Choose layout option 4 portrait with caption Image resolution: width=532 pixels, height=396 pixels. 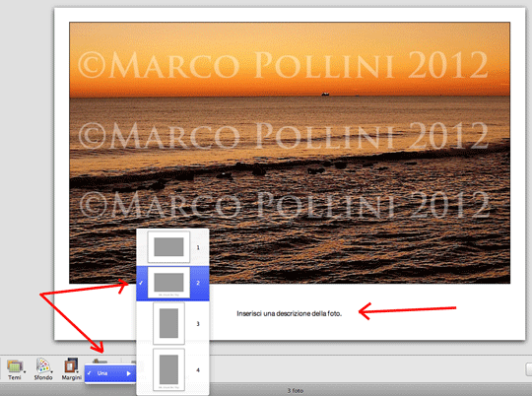tap(172, 369)
